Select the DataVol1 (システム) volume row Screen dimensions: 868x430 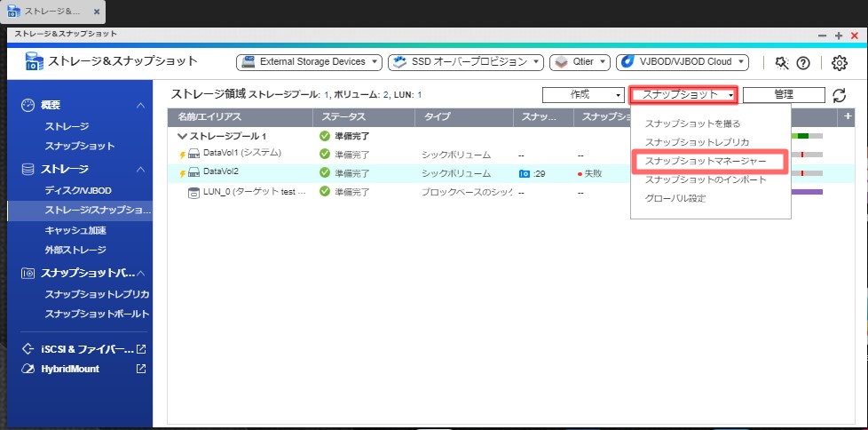click(x=511, y=155)
